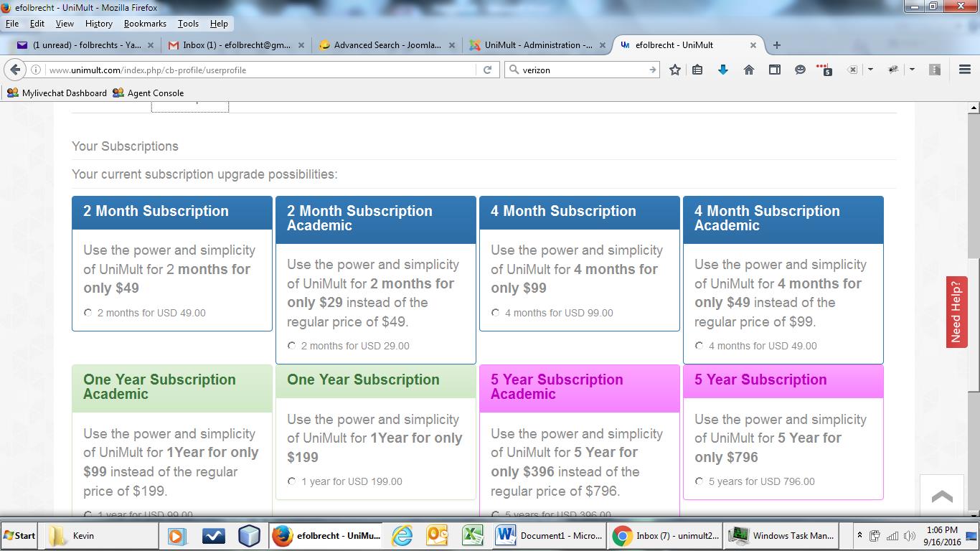Click the scroll-to-top chevron button
The image size is (980, 551).
(x=942, y=496)
